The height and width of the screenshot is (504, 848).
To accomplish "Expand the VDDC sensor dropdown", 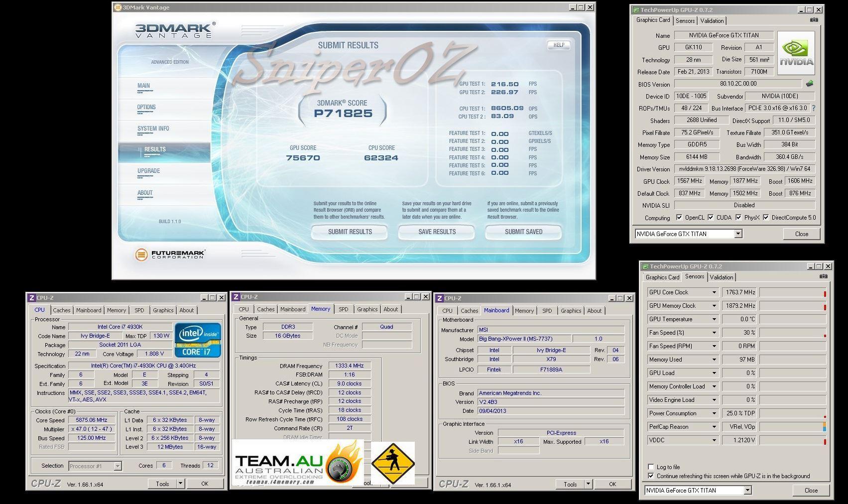I will point(714,440).
